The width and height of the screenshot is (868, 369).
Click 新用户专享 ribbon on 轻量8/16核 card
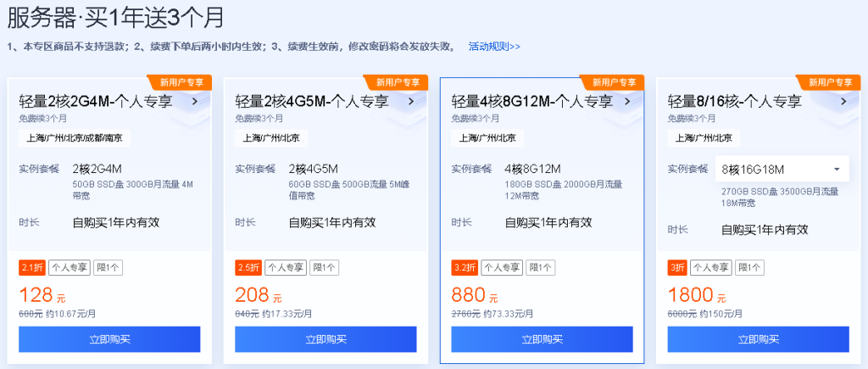829,82
